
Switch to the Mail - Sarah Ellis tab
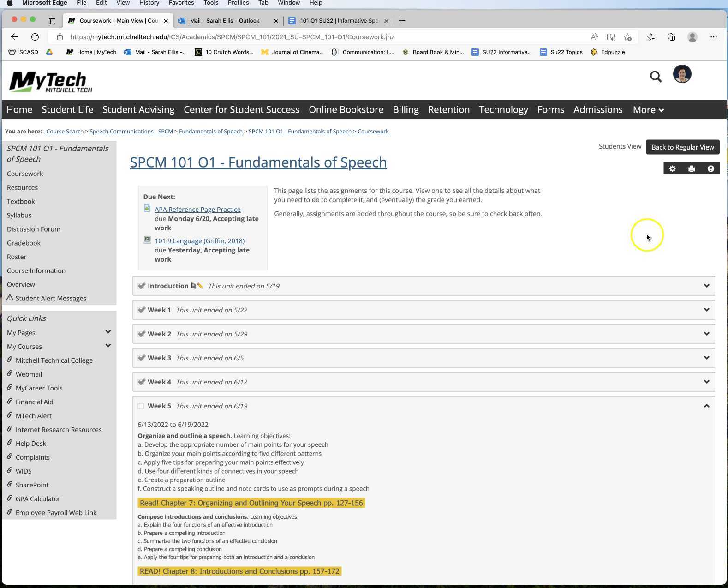225,21
